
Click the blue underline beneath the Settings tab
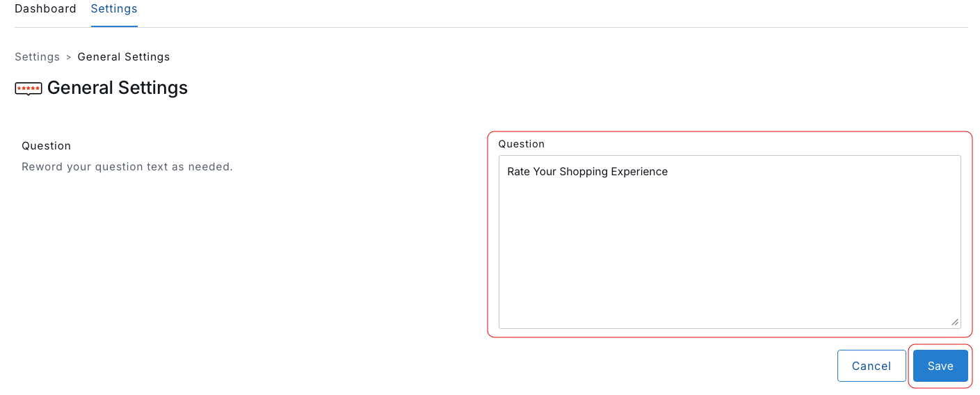pos(114,26)
